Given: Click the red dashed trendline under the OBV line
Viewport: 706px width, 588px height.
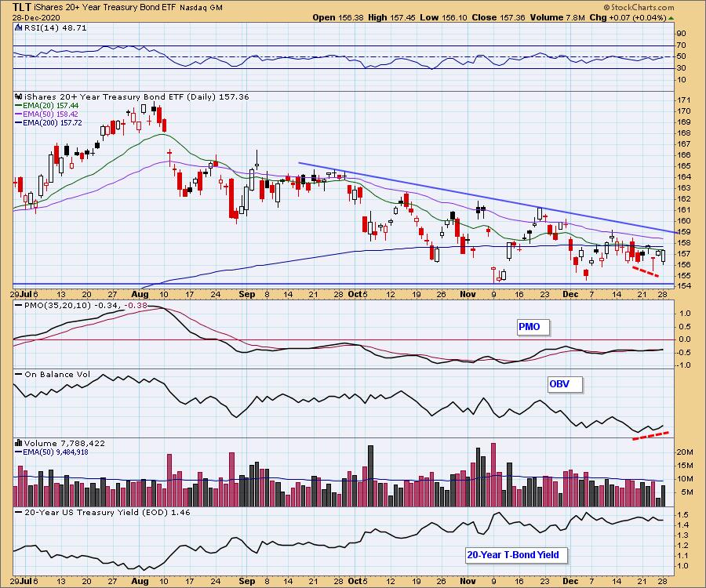Looking at the screenshot, I should click(x=650, y=435).
